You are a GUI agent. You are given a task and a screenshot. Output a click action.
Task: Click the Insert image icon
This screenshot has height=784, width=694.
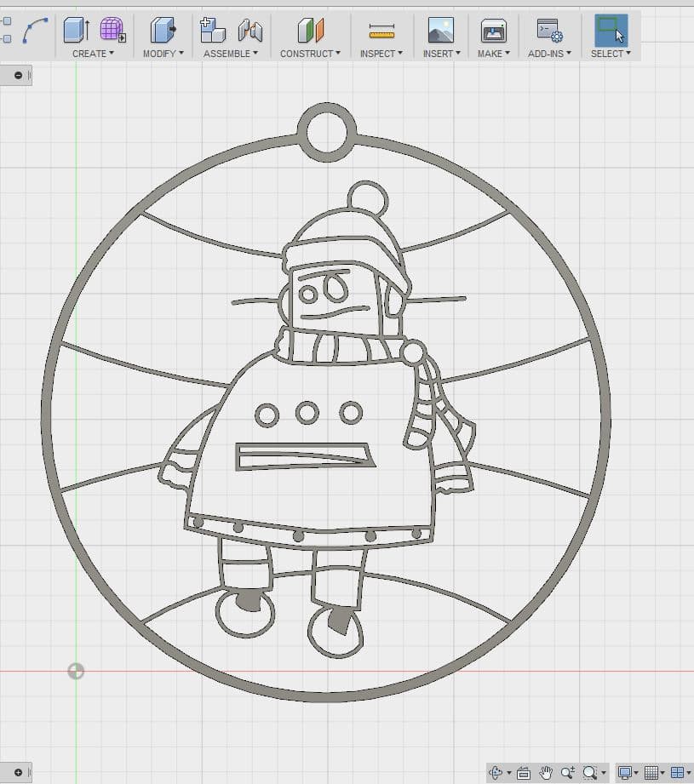coord(440,31)
